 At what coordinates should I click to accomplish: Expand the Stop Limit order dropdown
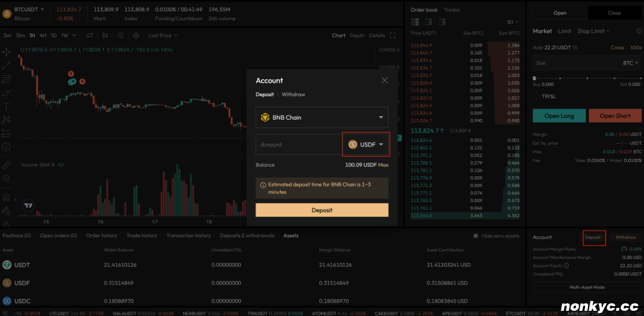point(594,31)
